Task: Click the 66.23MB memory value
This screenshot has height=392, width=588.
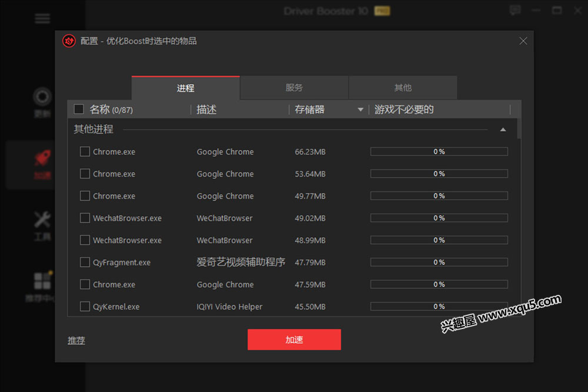Action: tap(310, 152)
